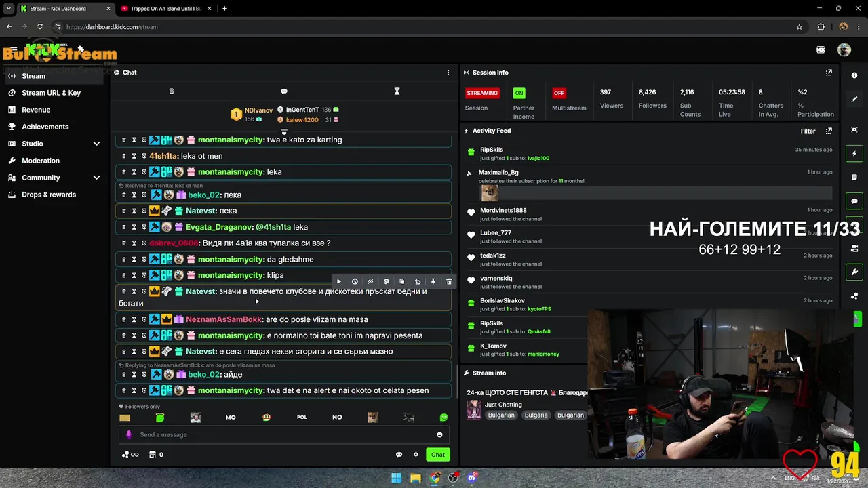868x488 pixels.
Task: Click the Send a message input field
Action: click(x=283, y=434)
